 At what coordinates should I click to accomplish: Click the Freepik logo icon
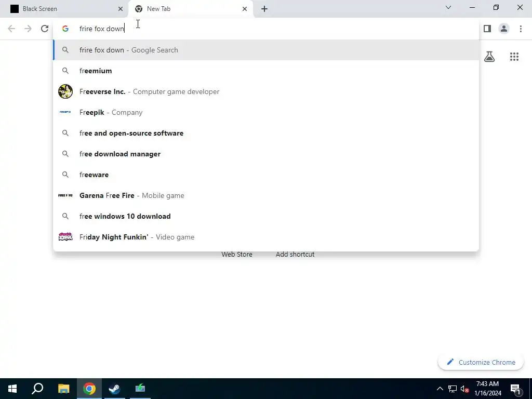pos(65,112)
